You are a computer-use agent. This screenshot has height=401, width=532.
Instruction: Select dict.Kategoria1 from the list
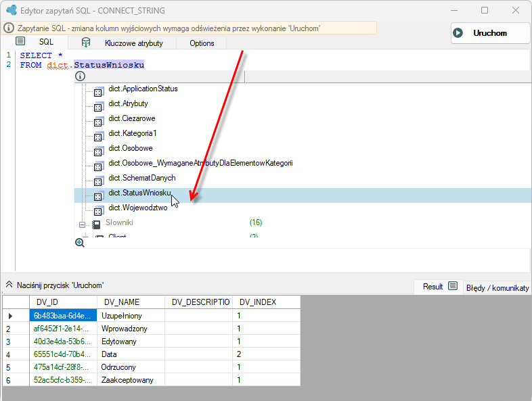point(132,133)
